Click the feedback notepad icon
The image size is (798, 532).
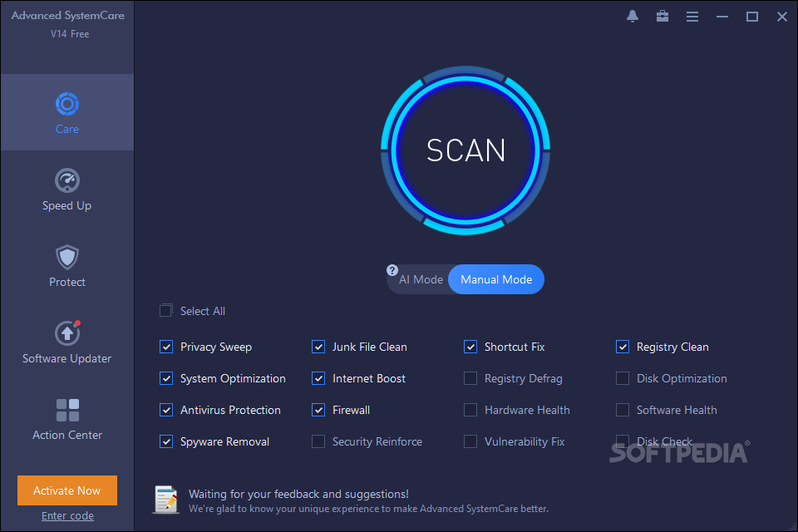tap(166, 500)
